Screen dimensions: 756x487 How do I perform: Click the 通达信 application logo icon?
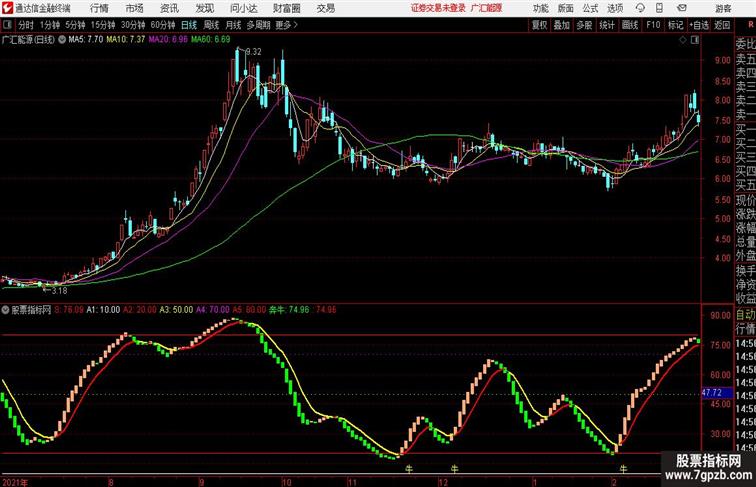coord(7,8)
